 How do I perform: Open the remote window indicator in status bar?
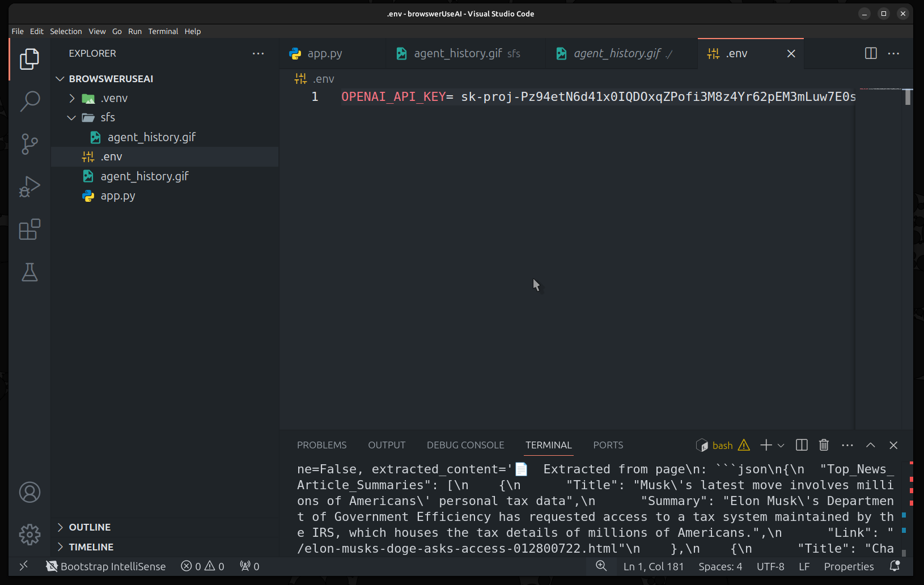23,566
